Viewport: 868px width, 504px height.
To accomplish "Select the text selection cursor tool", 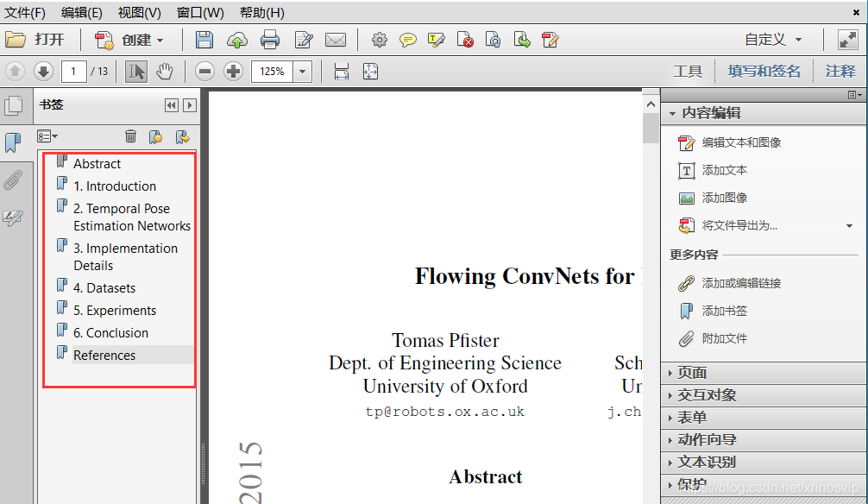I will point(136,72).
